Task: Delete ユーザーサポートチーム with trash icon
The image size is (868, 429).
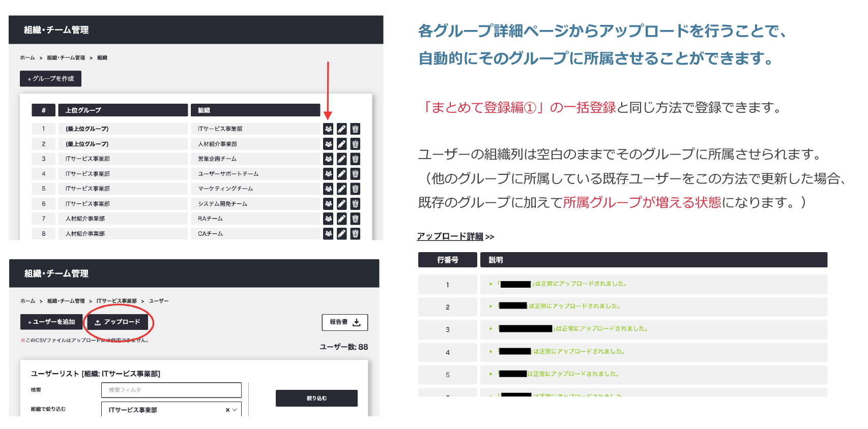Action: pyautogui.click(x=355, y=174)
